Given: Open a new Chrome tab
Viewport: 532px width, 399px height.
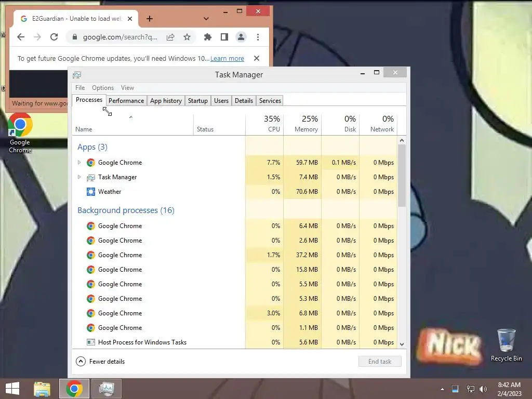Looking at the screenshot, I should 150,19.
